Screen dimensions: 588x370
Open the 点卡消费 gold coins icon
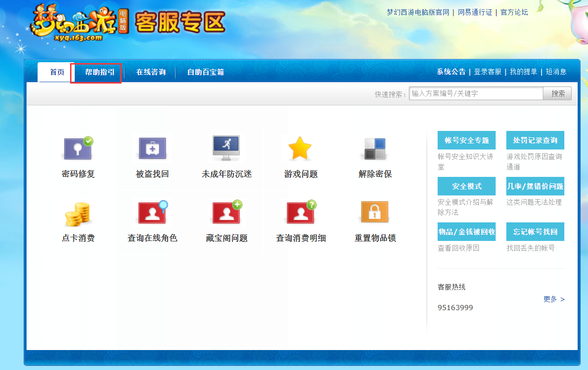(78, 214)
